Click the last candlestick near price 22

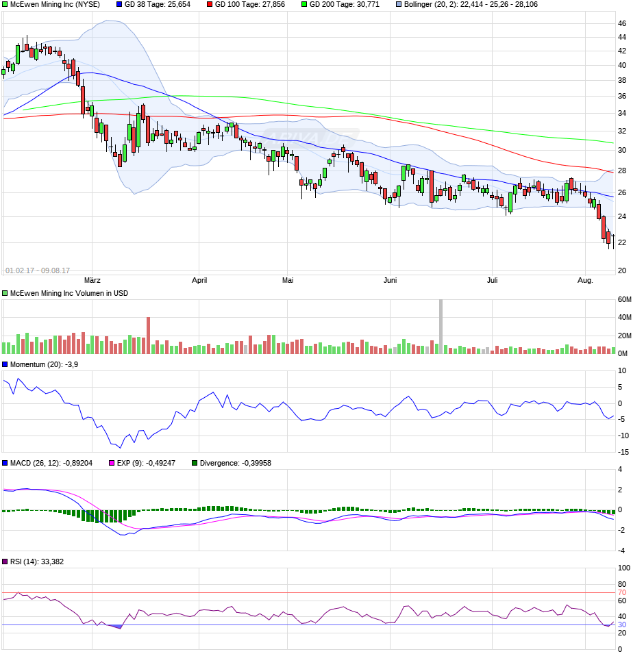coord(613,242)
